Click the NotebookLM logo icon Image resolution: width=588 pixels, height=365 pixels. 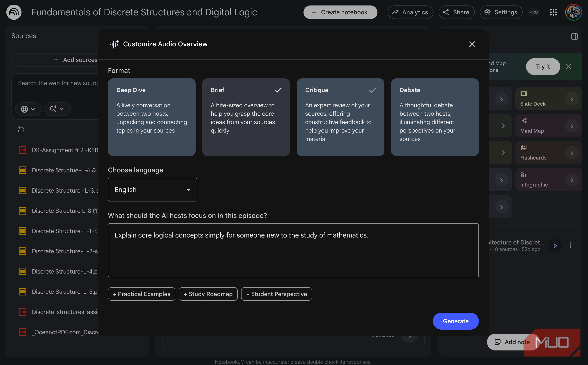(14, 12)
